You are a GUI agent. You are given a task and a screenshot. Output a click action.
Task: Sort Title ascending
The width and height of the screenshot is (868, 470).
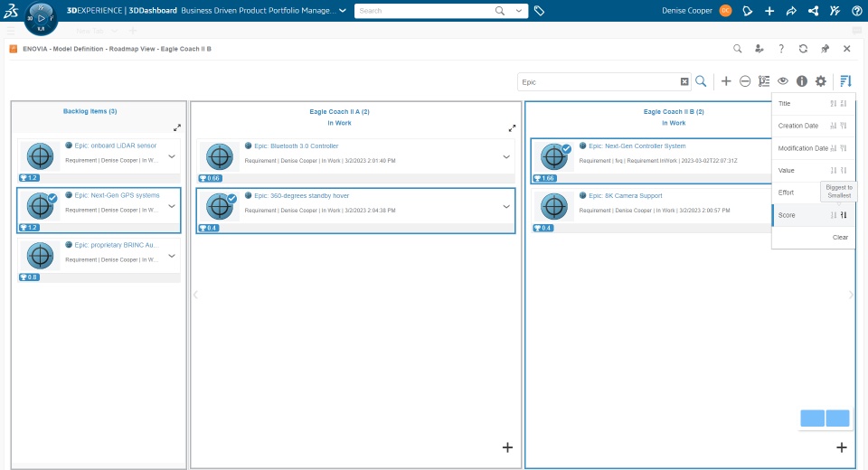click(x=834, y=104)
